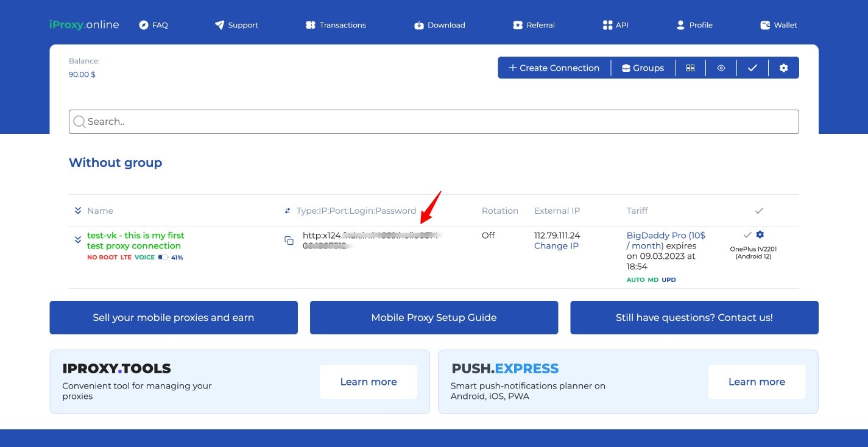The width and height of the screenshot is (868, 447).
Task: Open the Groups menu
Action: tap(643, 68)
